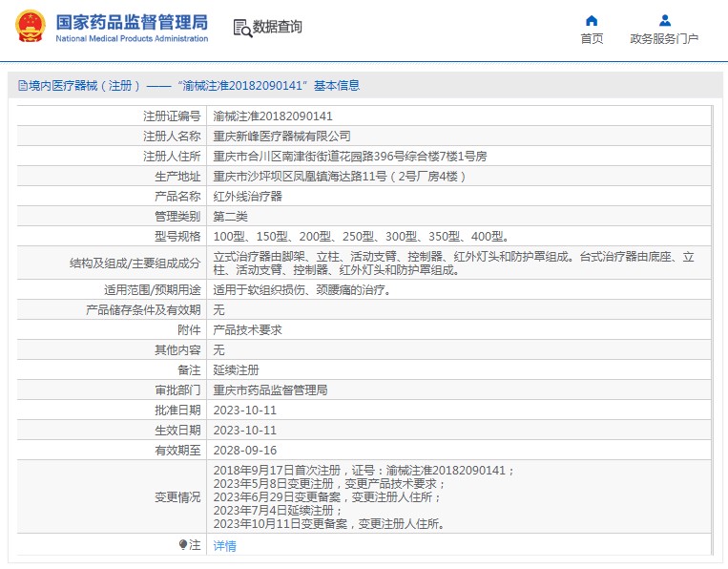Click 无 in 产品储存条件及有效期 row
728x569 pixels.
click(218, 310)
